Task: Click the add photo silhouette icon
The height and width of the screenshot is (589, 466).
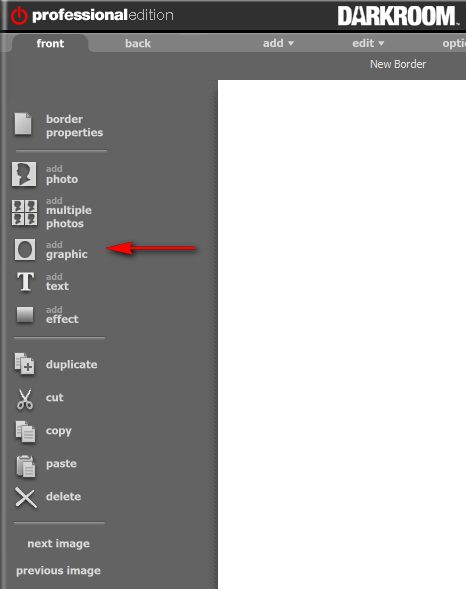Action: pyautogui.click(x=24, y=174)
